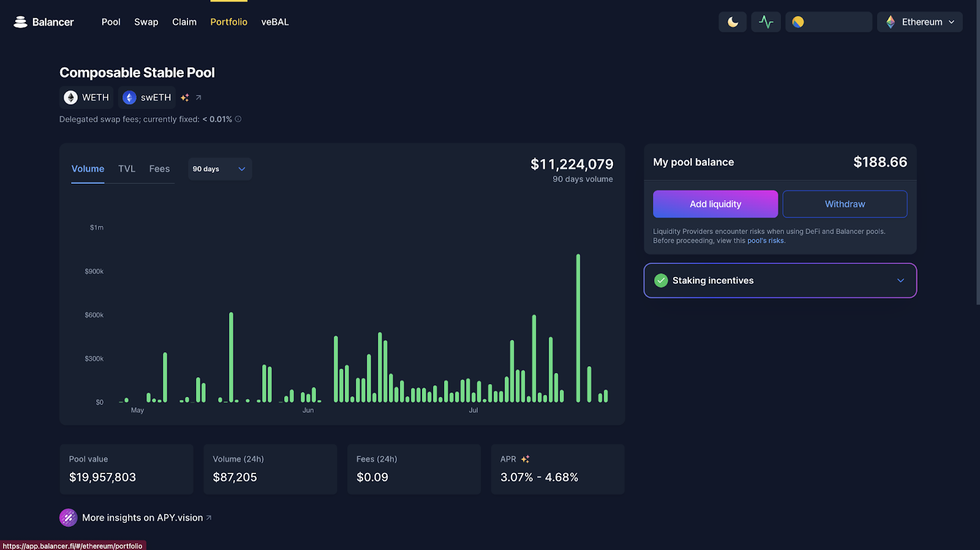Click the Pool value $19,957,803
The width and height of the screenshot is (980, 550).
[102, 477]
